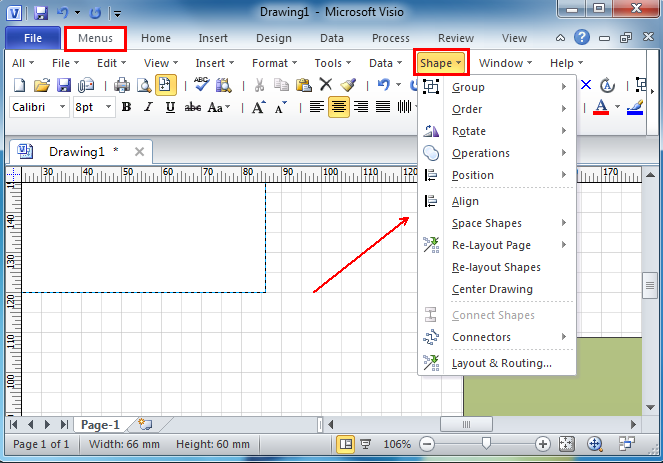Click the 106% zoom level

tap(397, 444)
